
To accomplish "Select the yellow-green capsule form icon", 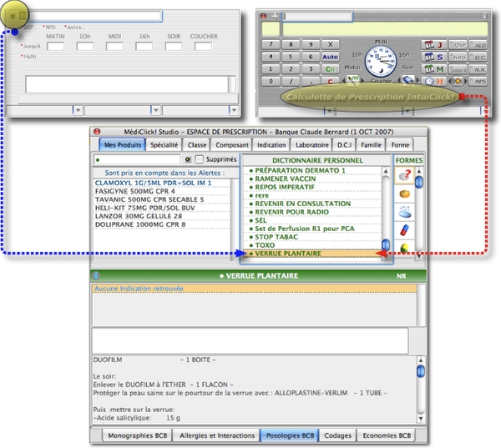I will 404,248.
